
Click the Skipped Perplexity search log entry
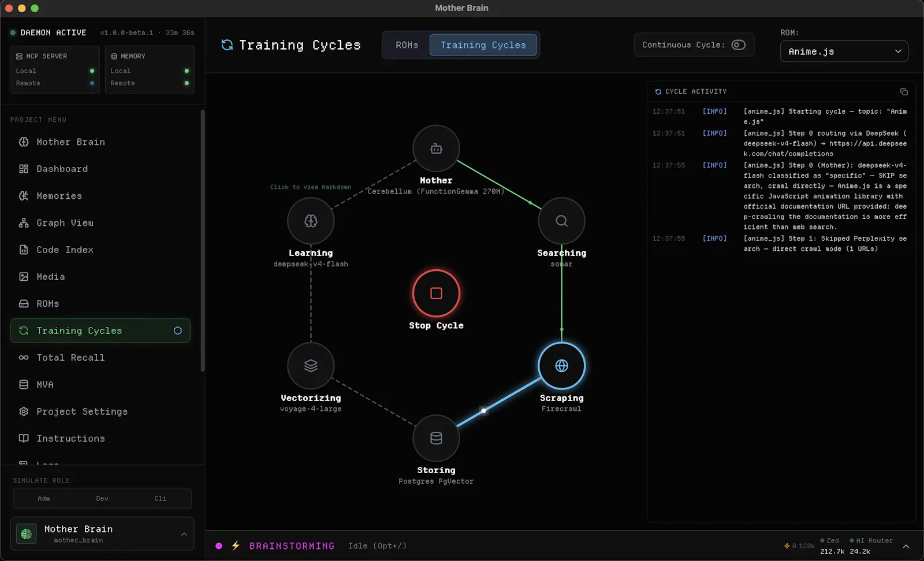click(x=780, y=244)
